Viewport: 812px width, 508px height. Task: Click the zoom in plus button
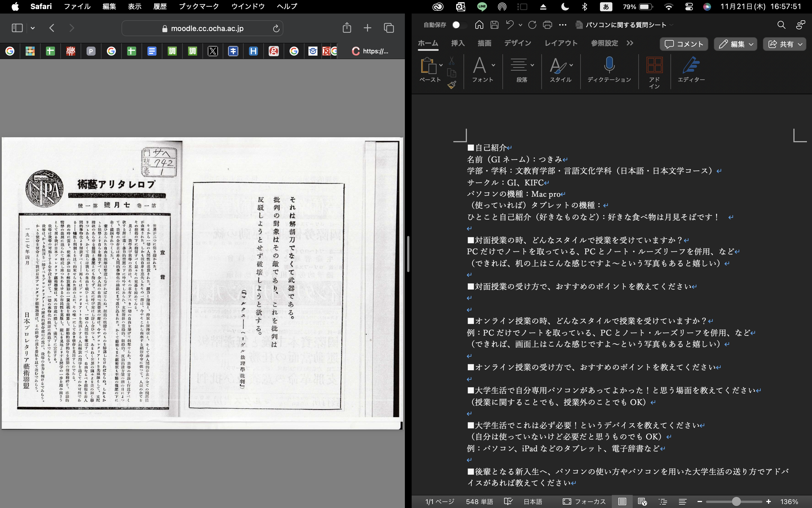coord(768,502)
